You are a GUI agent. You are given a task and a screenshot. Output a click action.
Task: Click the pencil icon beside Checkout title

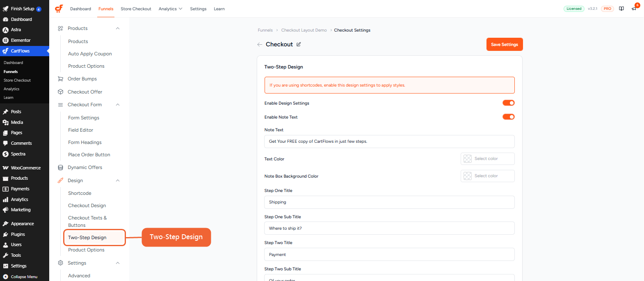coord(299,44)
